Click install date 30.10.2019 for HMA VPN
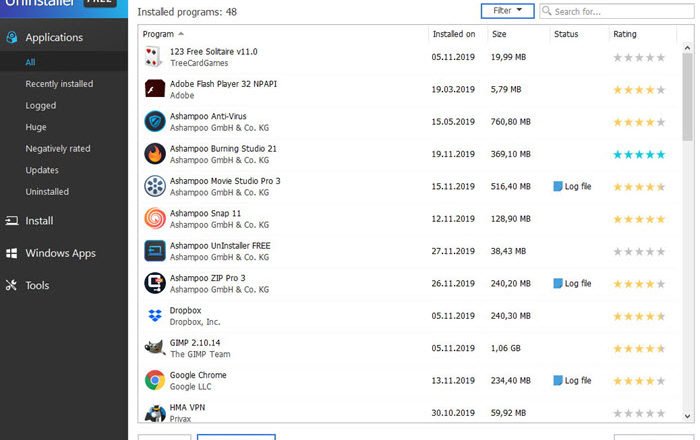 pyautogui.click(x=453, y=413)
